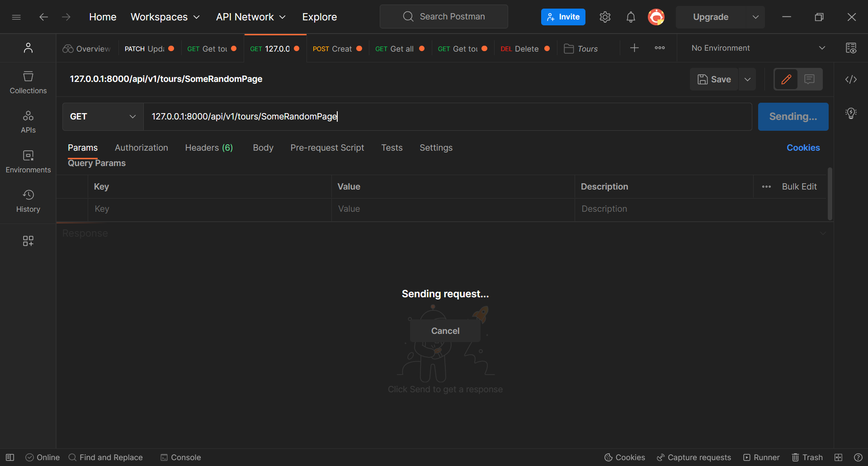Open the Authorization tab
868x466 pixels.
142,148
